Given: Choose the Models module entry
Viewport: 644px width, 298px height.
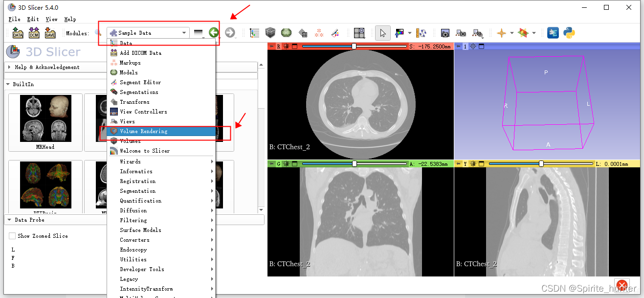Looking at the screenshot, I should [161, 72].
